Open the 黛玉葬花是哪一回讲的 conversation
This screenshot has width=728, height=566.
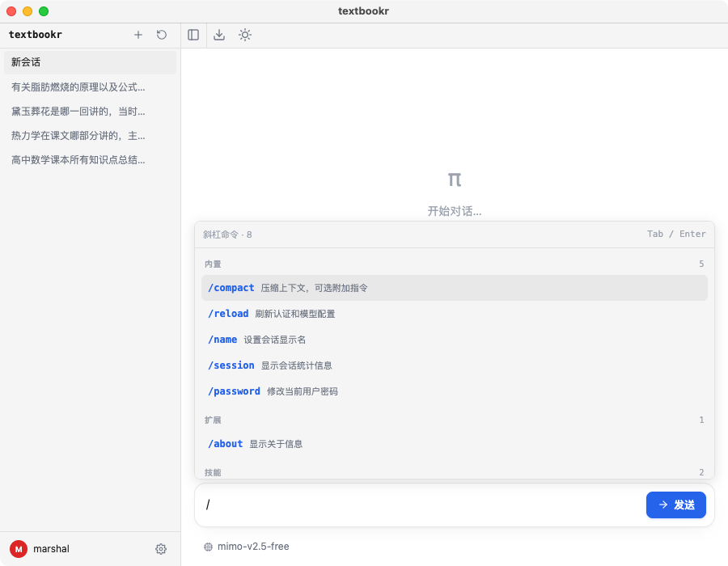coord(90,112)
